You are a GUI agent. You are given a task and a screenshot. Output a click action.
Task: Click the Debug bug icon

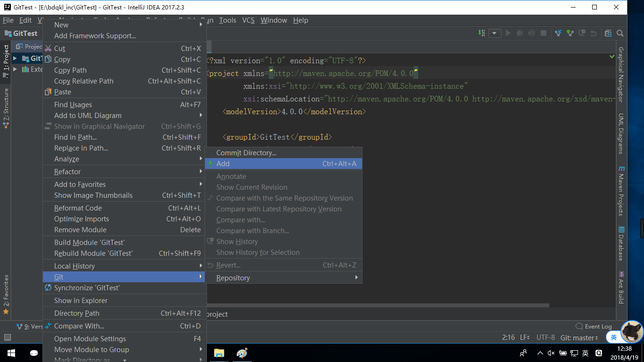(x=520, y=33)
